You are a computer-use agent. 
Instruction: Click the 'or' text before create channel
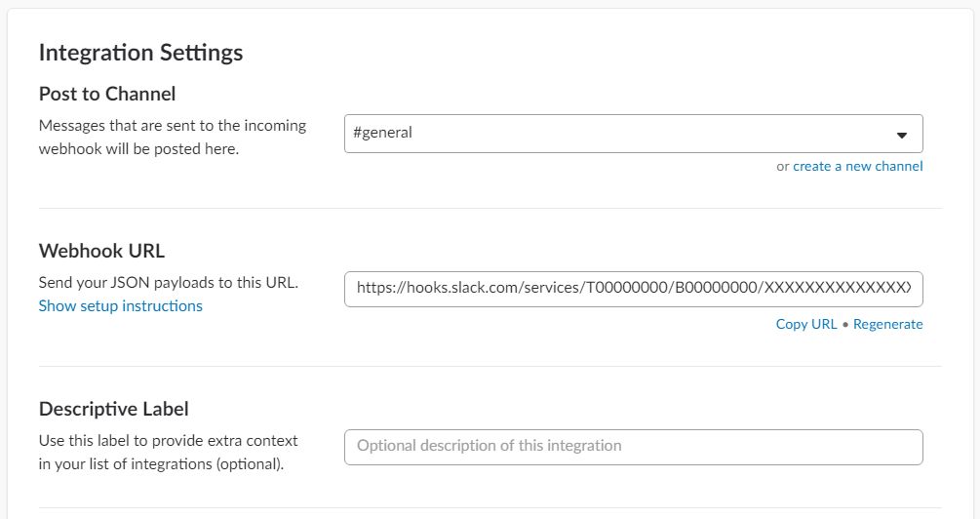coord(782,167)
